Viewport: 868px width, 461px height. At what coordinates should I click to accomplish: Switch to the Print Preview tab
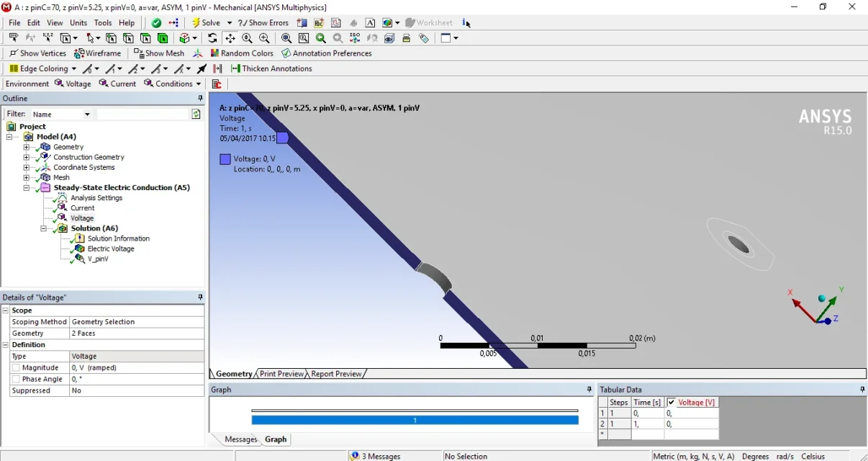point(281,374)
